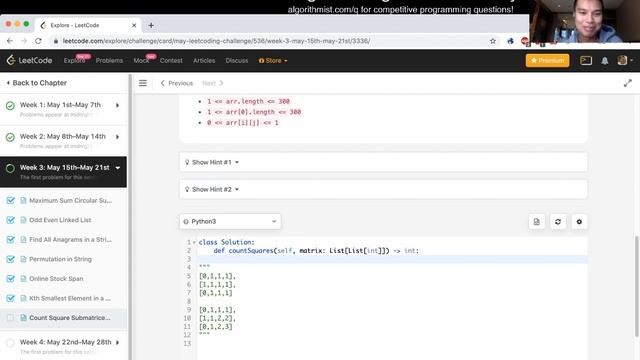Open the Store dropdown menu
The height and width of the screenshot is (360, 640).
[273, 60]
